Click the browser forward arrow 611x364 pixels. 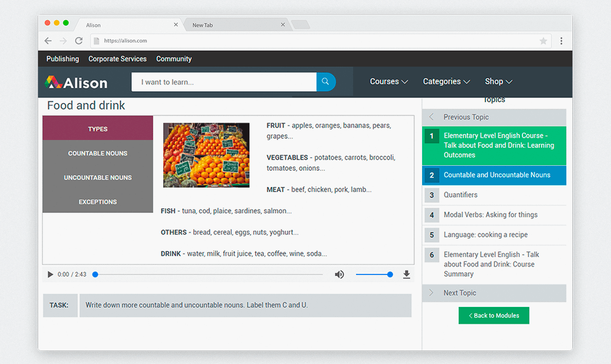click(x=63, y=40)
